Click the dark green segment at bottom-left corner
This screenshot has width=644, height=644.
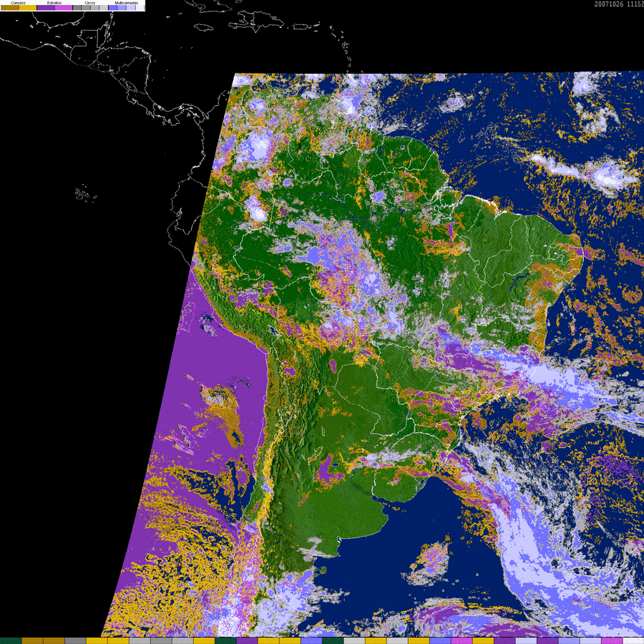click(10, 640)
